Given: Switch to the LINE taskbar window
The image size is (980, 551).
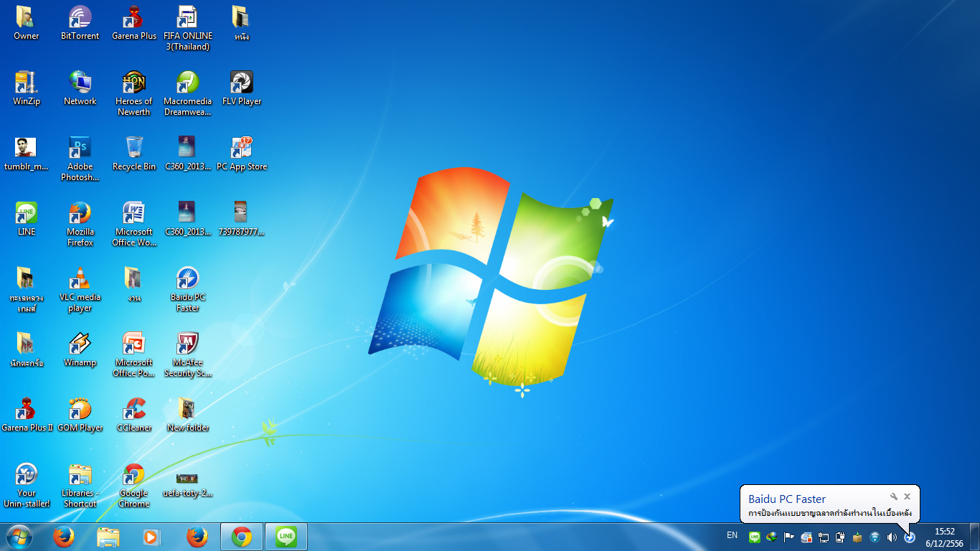Looking at the screenshot, I should click(286, 537).
